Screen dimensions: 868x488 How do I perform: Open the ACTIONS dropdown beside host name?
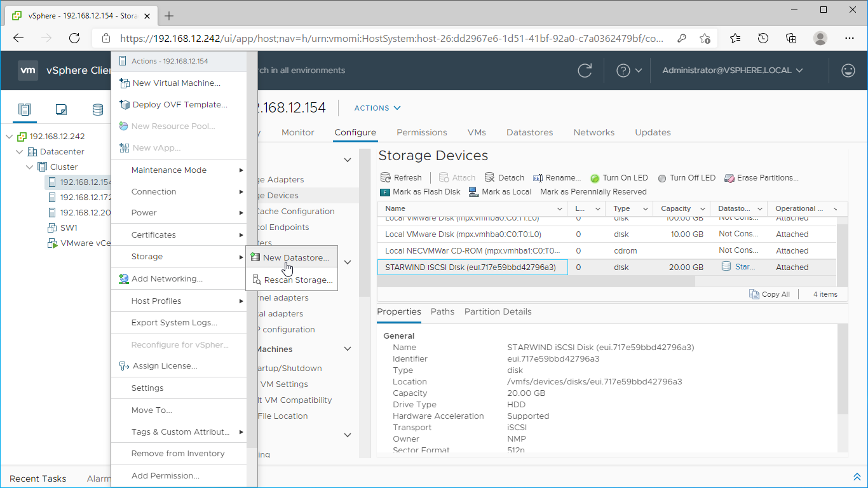pyautogui.click(x=377, y=108)
